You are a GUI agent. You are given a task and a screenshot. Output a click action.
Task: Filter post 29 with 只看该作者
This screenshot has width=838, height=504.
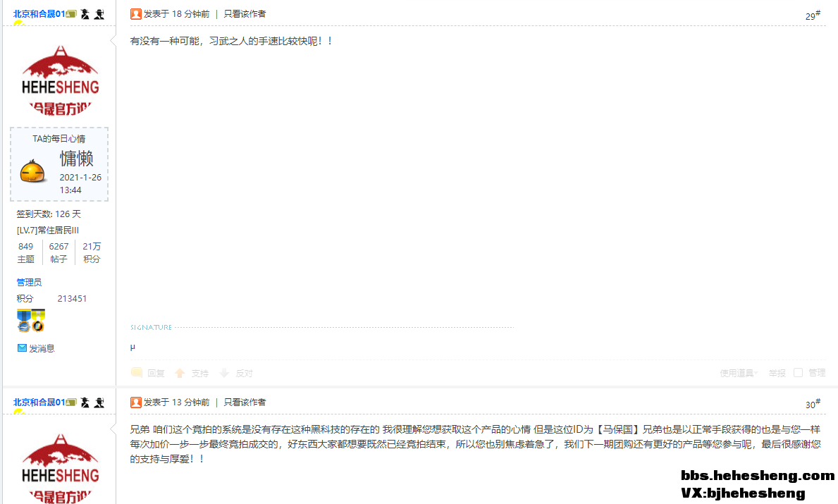[245, 14]
